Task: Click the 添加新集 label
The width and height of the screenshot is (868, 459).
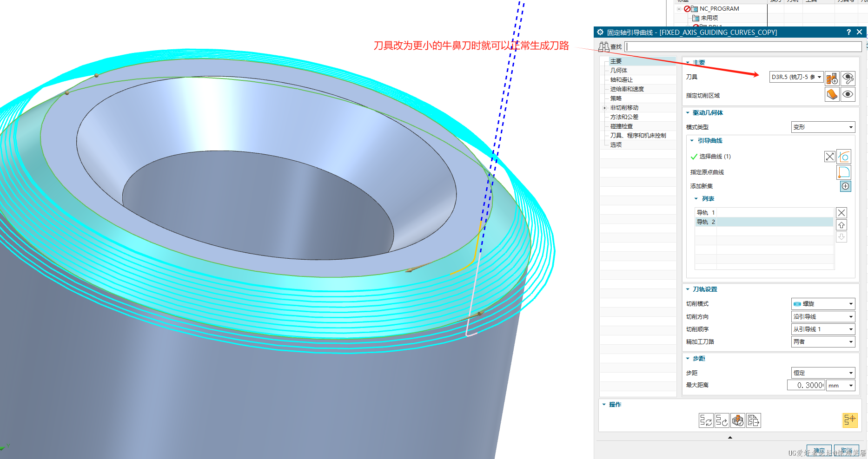Action: [702, 186]
